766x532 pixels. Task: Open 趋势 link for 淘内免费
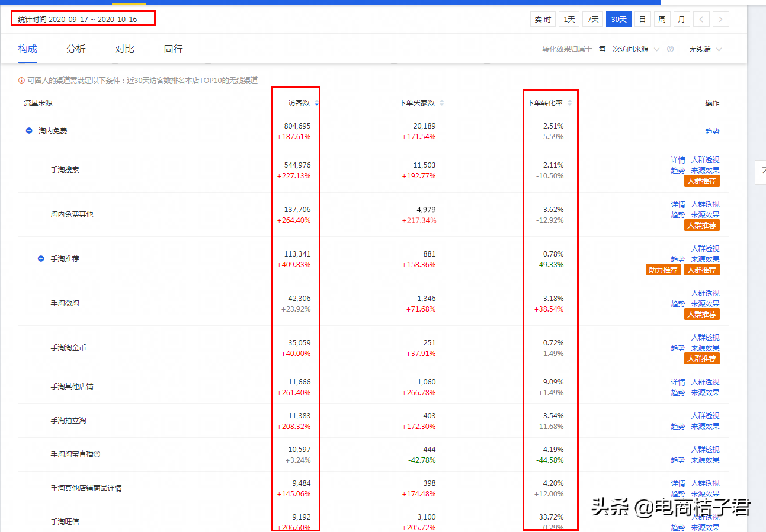click(712, 132)
